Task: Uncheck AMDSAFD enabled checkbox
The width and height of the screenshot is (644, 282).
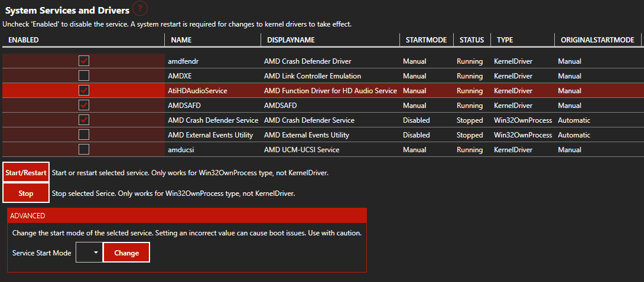Action: click(x=84, y=105)
